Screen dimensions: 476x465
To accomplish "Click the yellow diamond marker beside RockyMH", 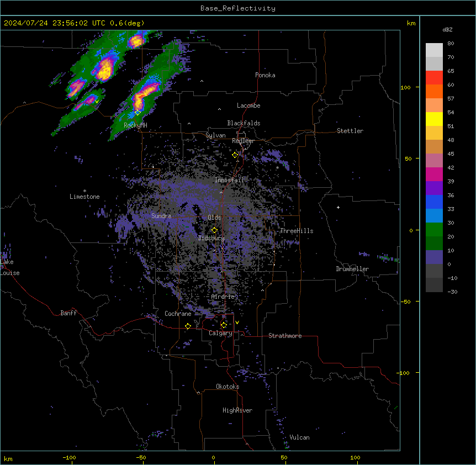I will [x=138, y=113].
